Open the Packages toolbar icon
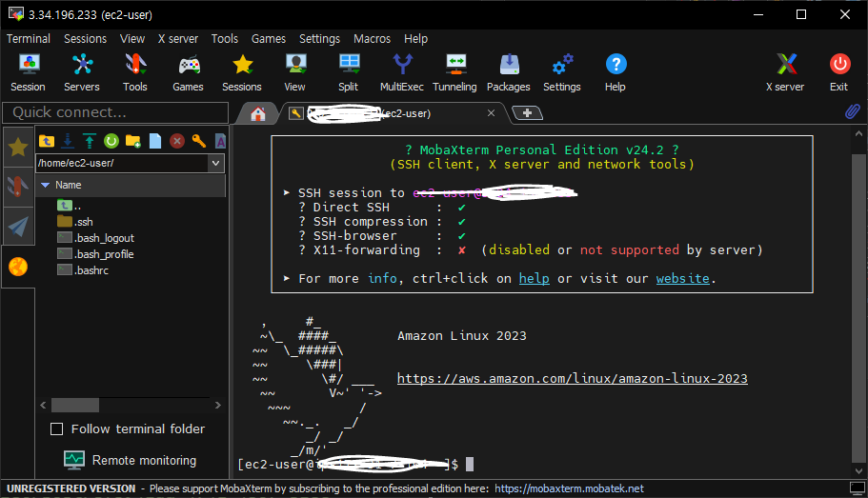The image size is (868, 498). [509, 72]
